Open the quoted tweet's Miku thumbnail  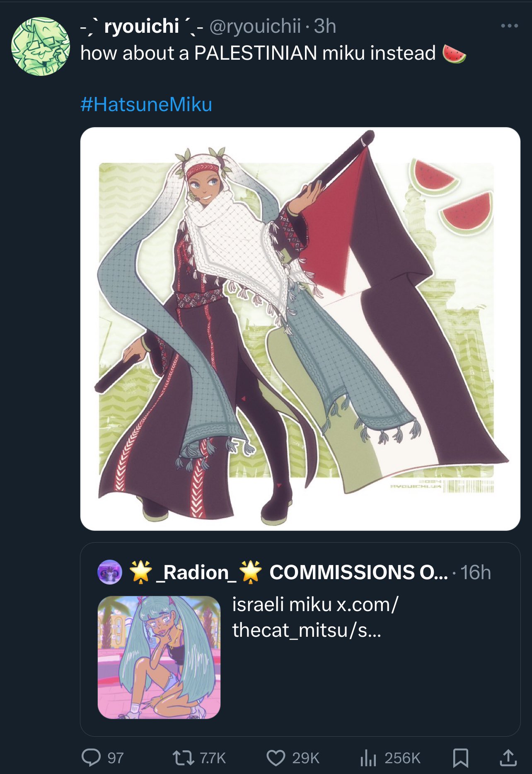click(159, 657)
